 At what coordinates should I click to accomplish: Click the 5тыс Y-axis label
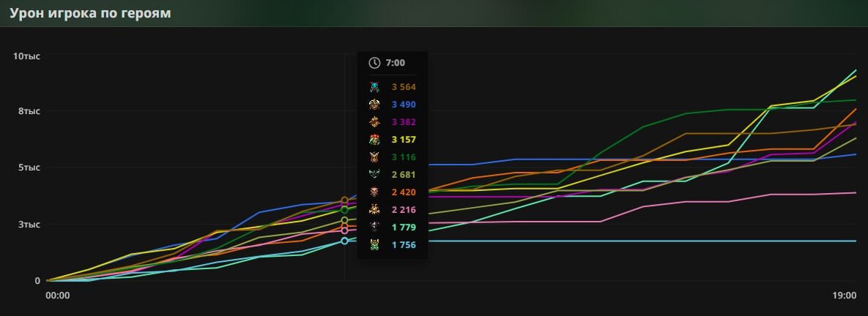pyautogui.click(x=29, y=168)
